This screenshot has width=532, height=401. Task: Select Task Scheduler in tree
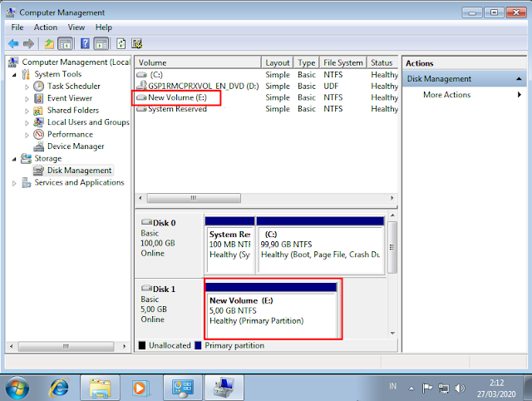point(74,87)
